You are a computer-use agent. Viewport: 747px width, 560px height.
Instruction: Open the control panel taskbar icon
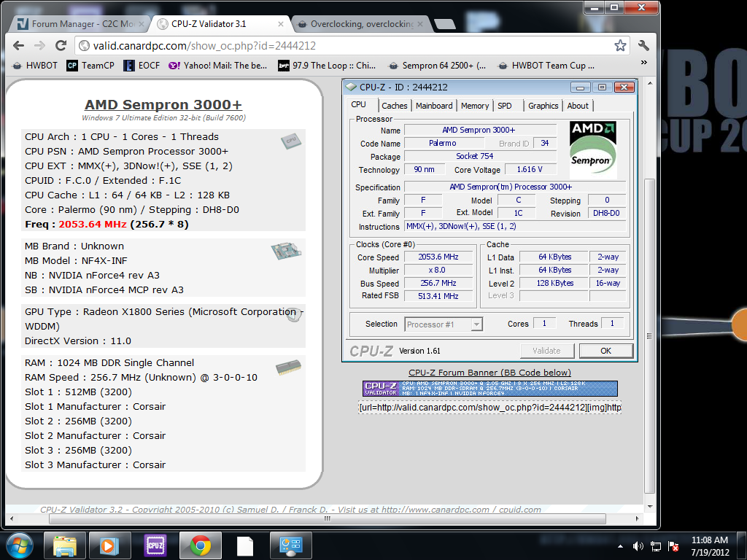(290, 545)
